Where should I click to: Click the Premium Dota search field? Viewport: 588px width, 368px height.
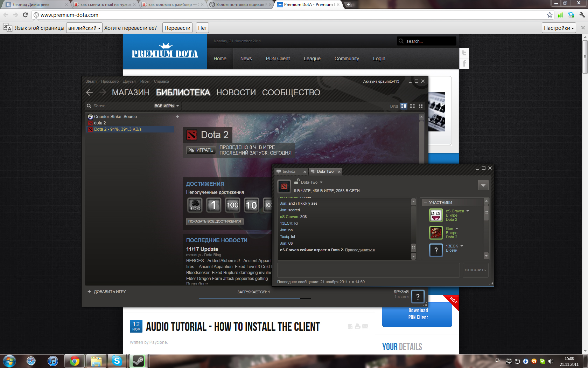tap(427, 41)
